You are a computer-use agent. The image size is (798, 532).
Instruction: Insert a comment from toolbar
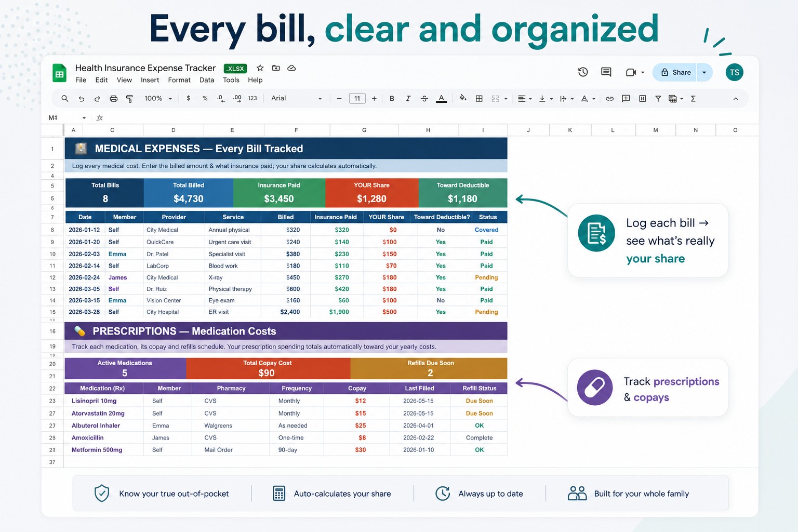click(626, 98)
